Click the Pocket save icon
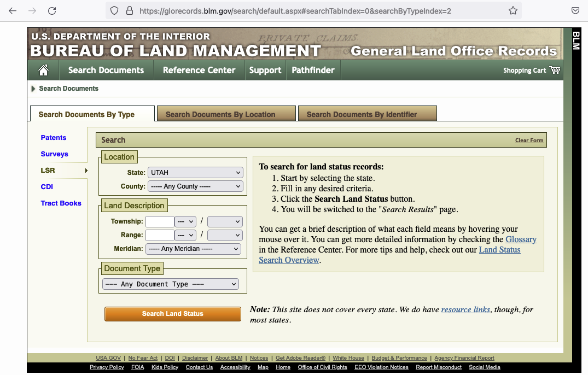Viewport: 588px width, 375px height. tap(575, 10)
